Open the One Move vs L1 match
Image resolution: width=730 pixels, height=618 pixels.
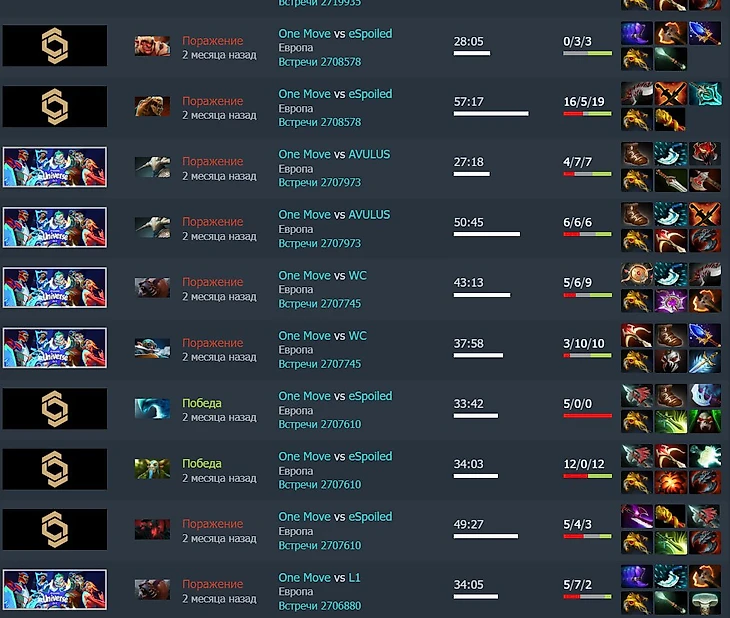pyautogui.click(x=319, y=577)
